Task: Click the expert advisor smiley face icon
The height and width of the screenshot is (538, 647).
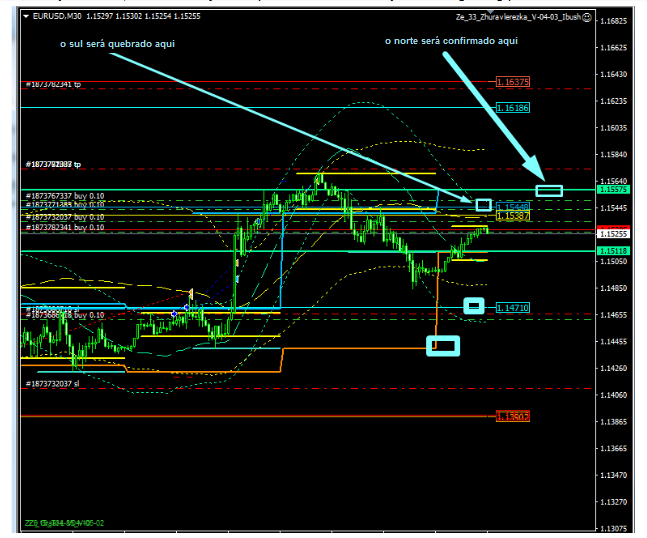Action: (x=586, y=17)
